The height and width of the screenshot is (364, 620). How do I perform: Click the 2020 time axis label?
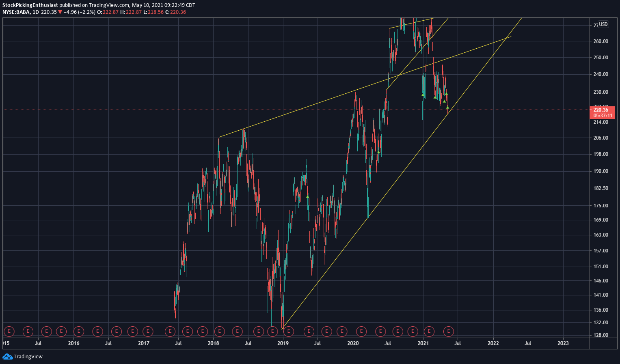[353, 343]
